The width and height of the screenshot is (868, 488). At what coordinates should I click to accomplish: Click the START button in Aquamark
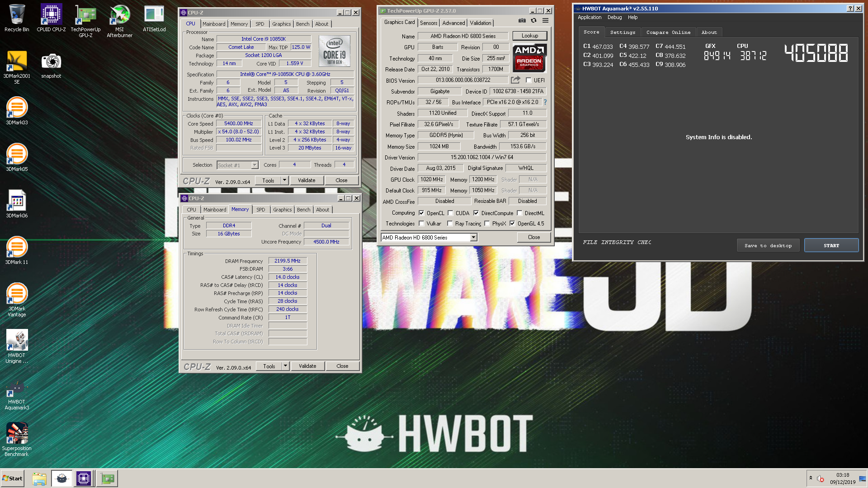pos(831,246)
